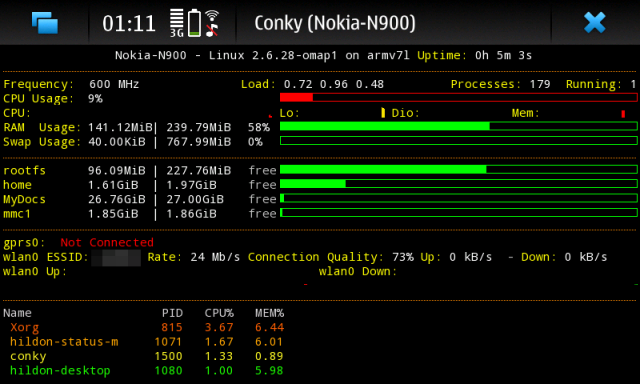Select the 'wlan0 Up:' graph label
Image resolution: width=640 pixels, height=384 pixels.
pyautogui.click(x=35, y=272)
